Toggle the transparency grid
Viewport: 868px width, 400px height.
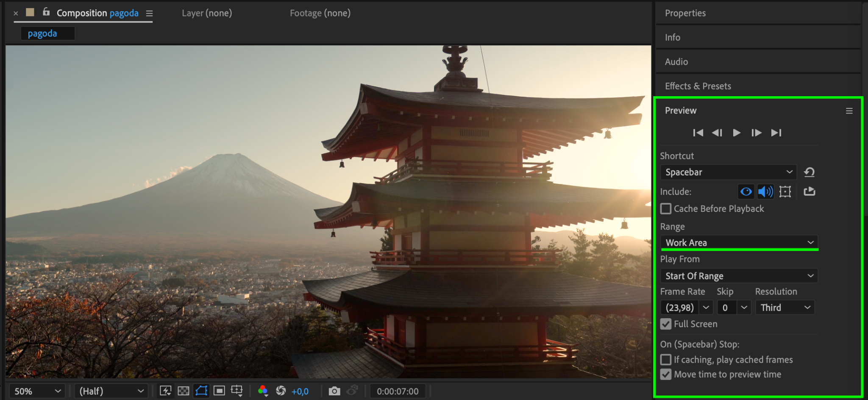pos(183,391)
